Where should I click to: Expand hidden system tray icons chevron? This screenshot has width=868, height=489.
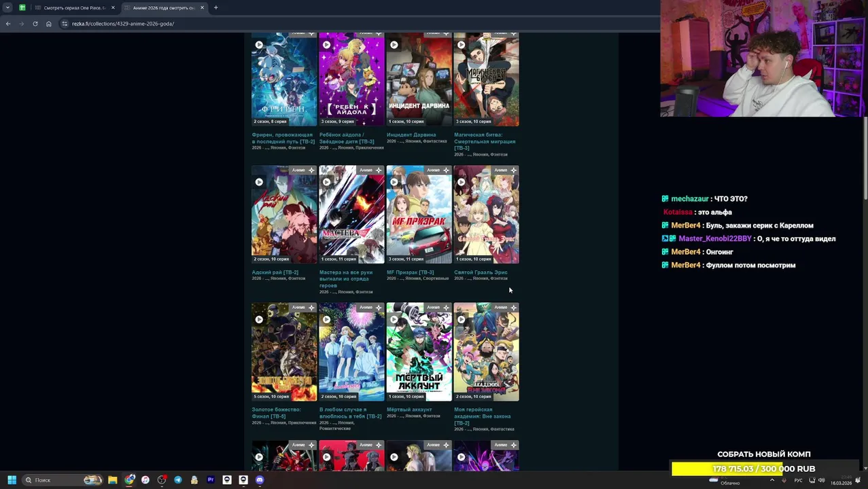[x=772, y=480]
